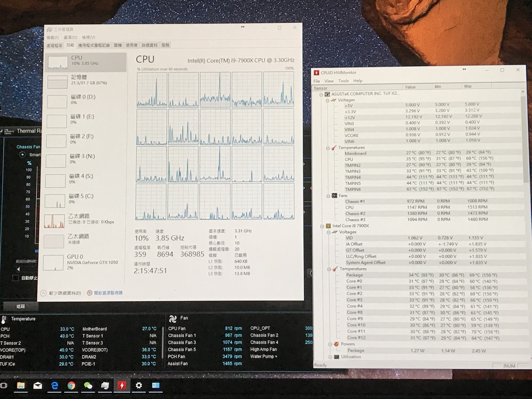Collapse the ASUSTeK COMPUTER INC. TUF node
This screenshot has width=532, height=399.
point(321,94)
